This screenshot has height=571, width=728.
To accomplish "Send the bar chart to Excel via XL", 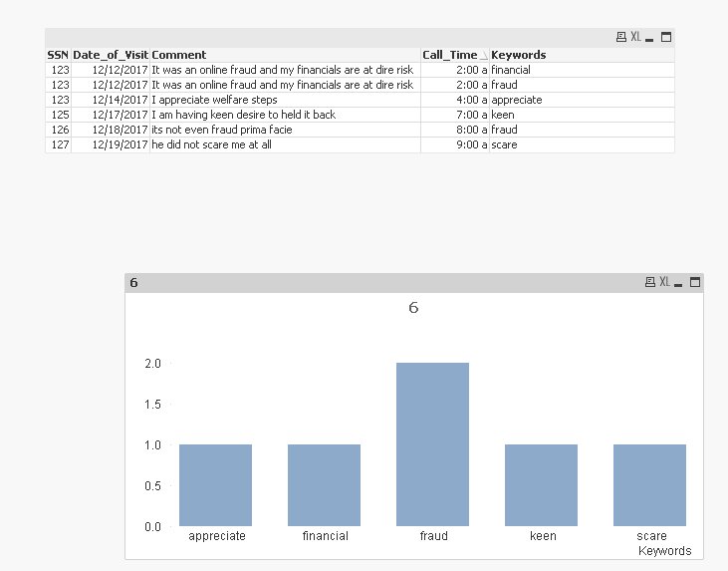I will [665, 282].
